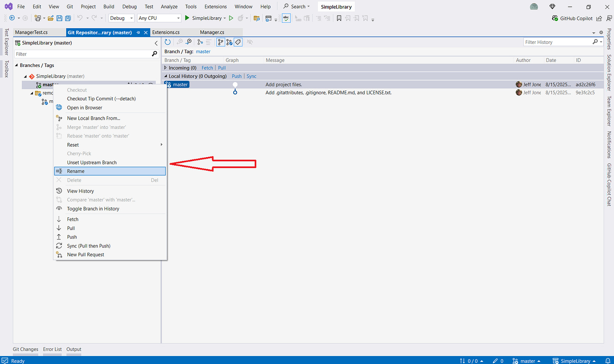
Task: Click the Save All toolbar icon
Action: [x=68, y=18]
